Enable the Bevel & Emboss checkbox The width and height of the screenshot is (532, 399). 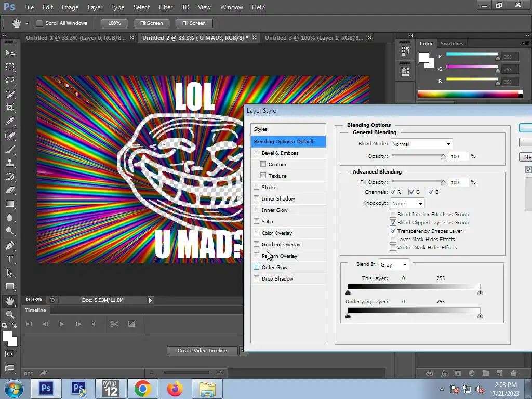257,153
